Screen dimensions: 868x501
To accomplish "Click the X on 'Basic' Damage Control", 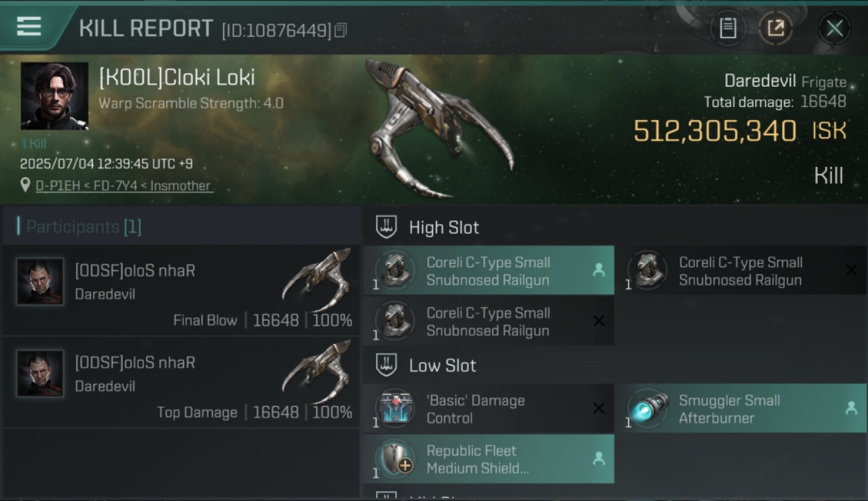I will (599, 408).
